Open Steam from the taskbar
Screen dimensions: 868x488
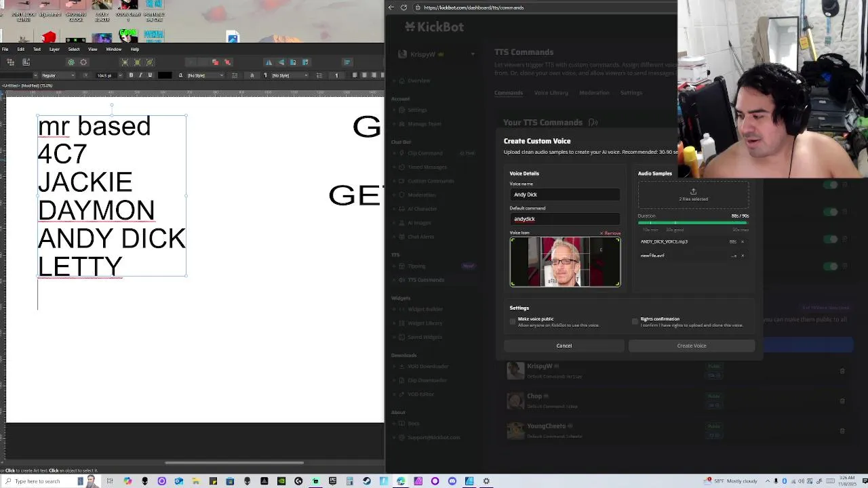[x=367, y=481]
